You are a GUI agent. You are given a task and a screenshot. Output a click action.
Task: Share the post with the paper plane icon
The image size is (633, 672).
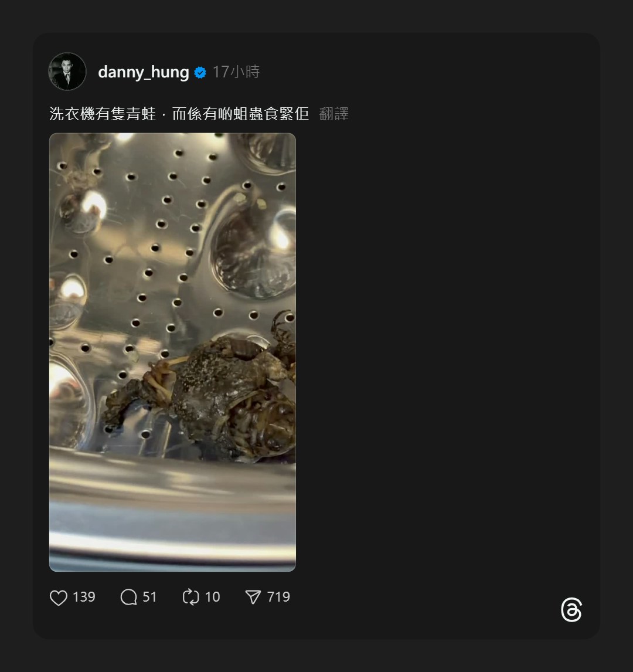point(253,598)
